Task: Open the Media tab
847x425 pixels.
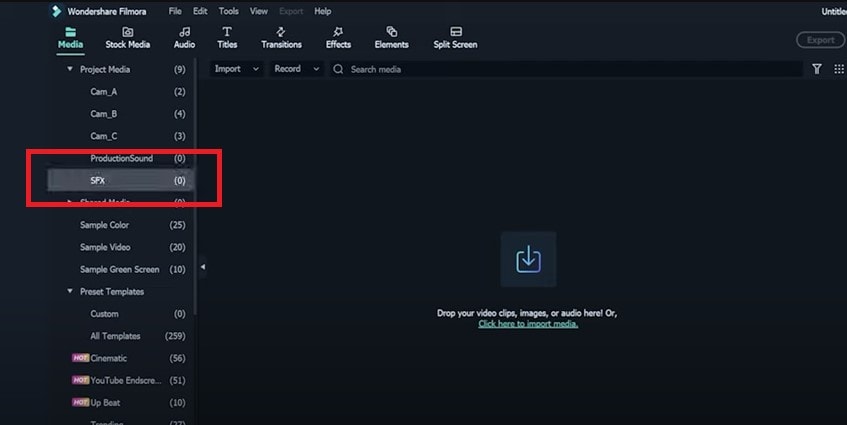Action: point(70,38)
